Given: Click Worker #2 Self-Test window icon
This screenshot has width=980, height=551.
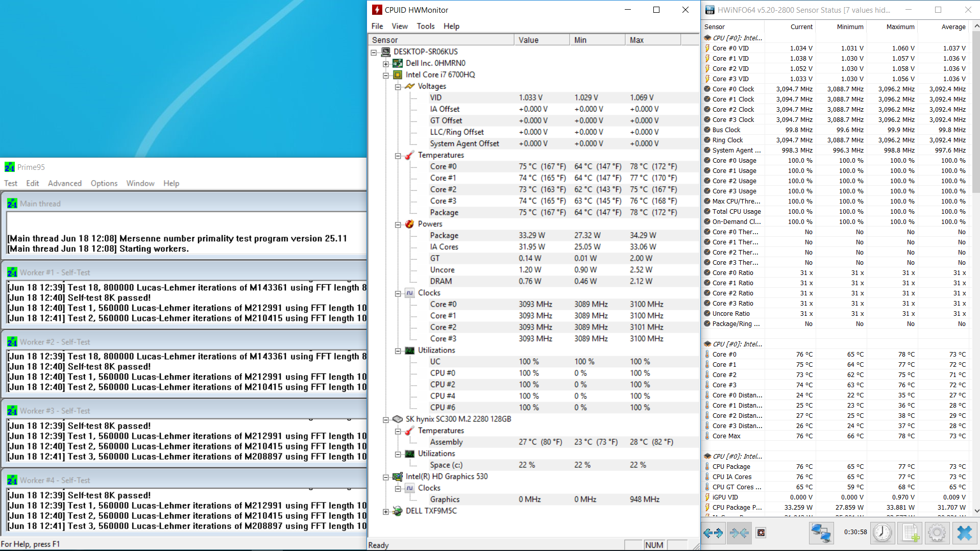Looking at the screenshot, I should point(12,342).
